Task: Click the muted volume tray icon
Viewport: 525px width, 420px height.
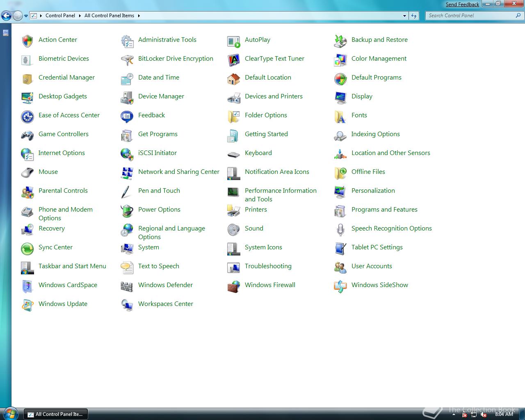Action: tap(483, 415)
